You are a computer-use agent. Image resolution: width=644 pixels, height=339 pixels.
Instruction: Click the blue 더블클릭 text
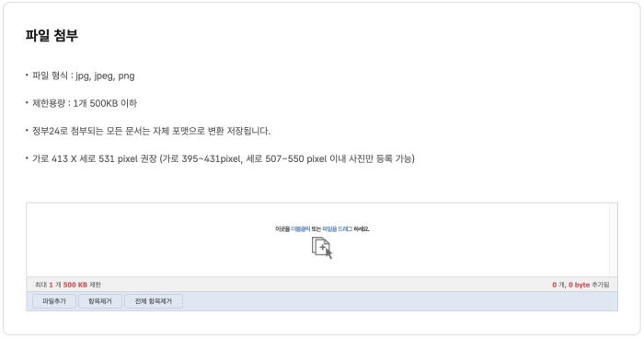point(301,229)
